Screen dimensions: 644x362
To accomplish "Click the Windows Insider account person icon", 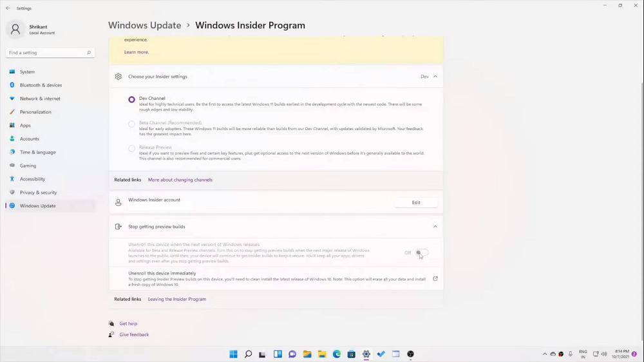I will pos(118,202).
